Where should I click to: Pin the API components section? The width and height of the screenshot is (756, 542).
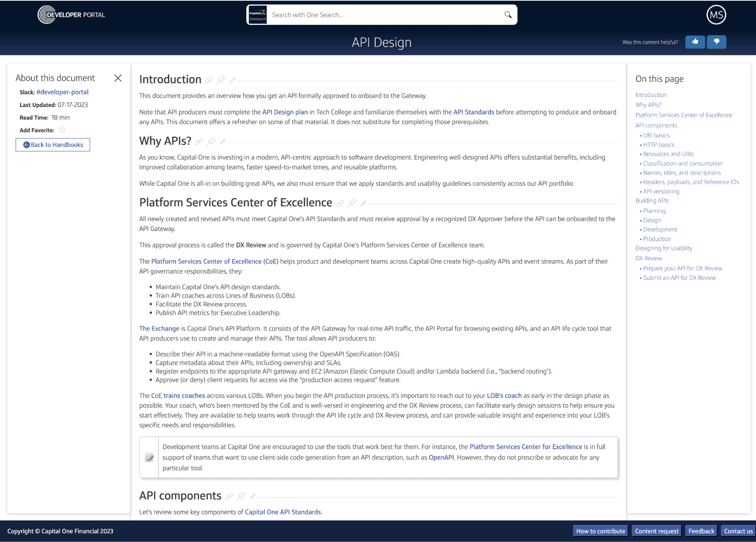(x=241, y=496)
